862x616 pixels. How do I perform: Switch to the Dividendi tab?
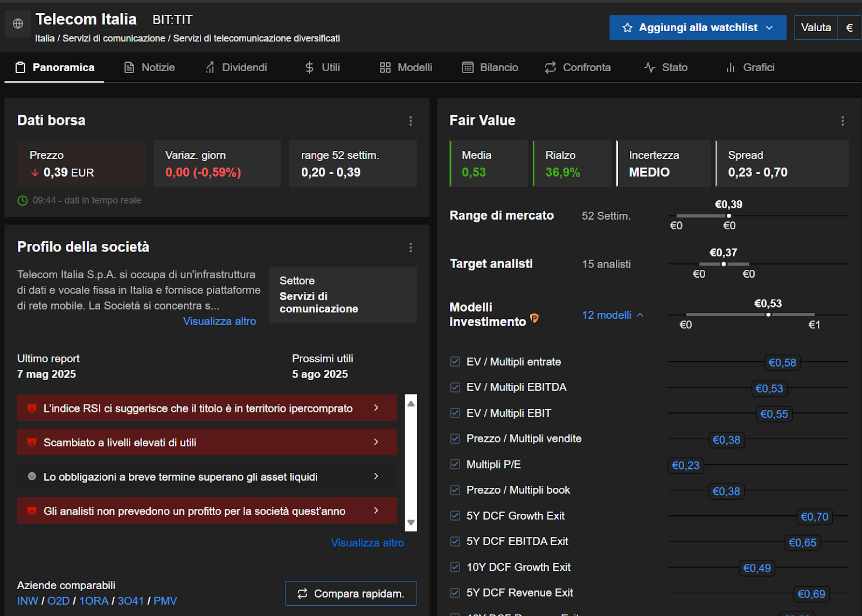click(236, 67)
